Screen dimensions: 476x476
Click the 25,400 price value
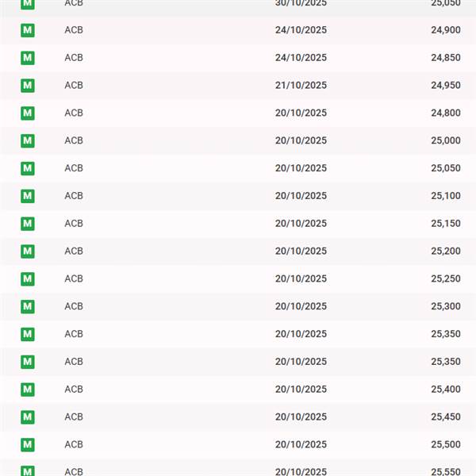pyautogui.click(x=445, y=390)
